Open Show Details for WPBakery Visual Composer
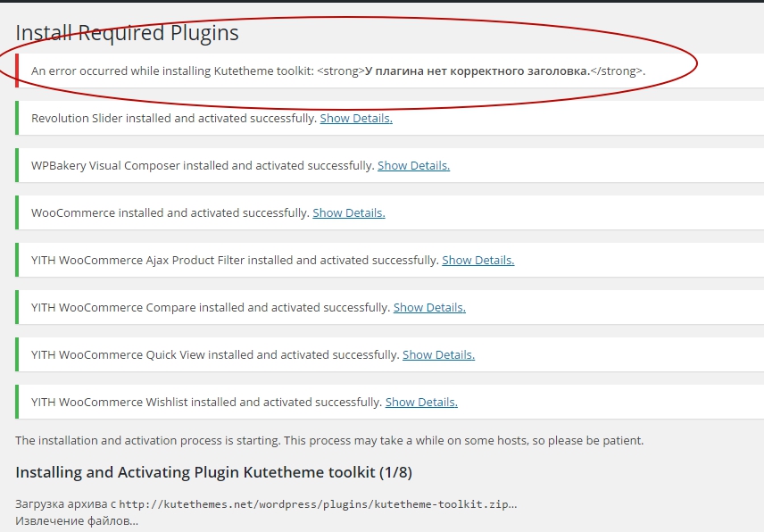This screenshot has height=532, width=764. click(x=413, y=166)
